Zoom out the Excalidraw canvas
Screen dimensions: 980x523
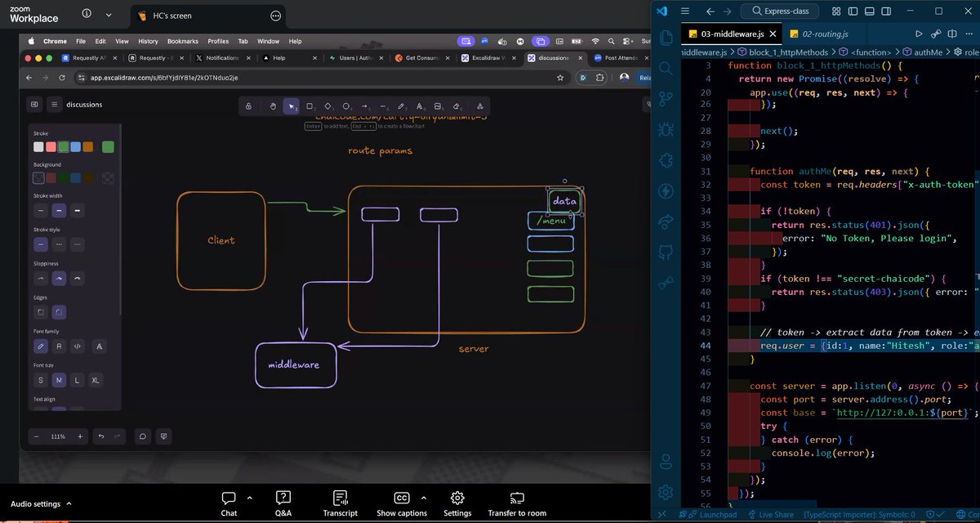36,436
